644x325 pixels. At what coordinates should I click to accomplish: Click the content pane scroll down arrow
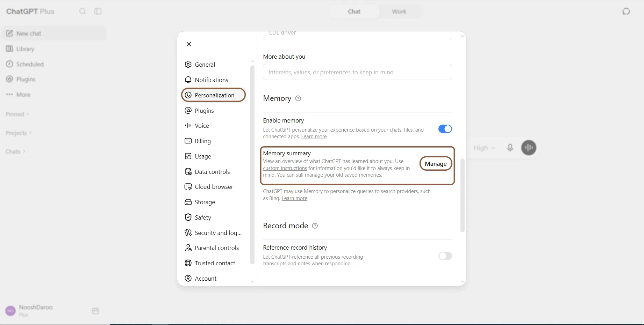coord(463,282)
